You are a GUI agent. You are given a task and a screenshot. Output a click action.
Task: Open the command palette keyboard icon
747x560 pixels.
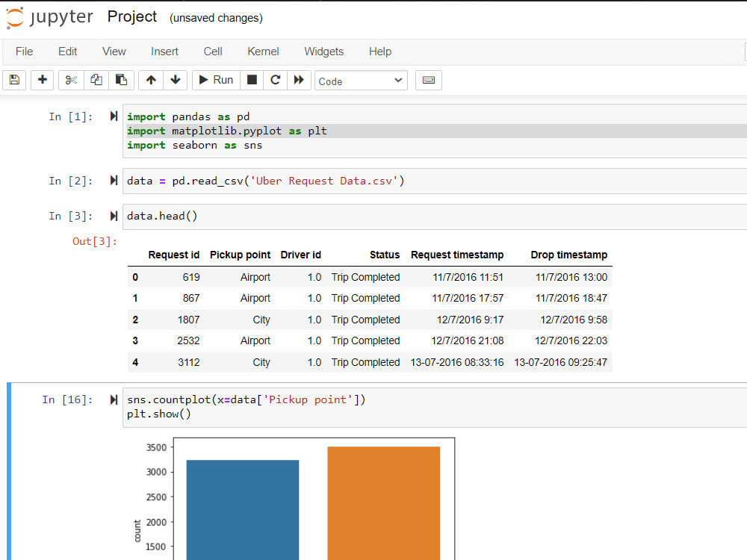click(x=429, y=80)
